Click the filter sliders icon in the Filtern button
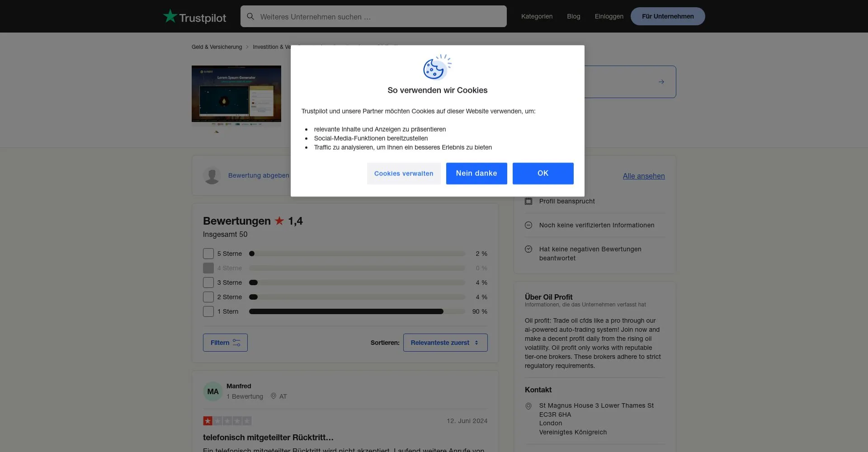 (236, 343)
